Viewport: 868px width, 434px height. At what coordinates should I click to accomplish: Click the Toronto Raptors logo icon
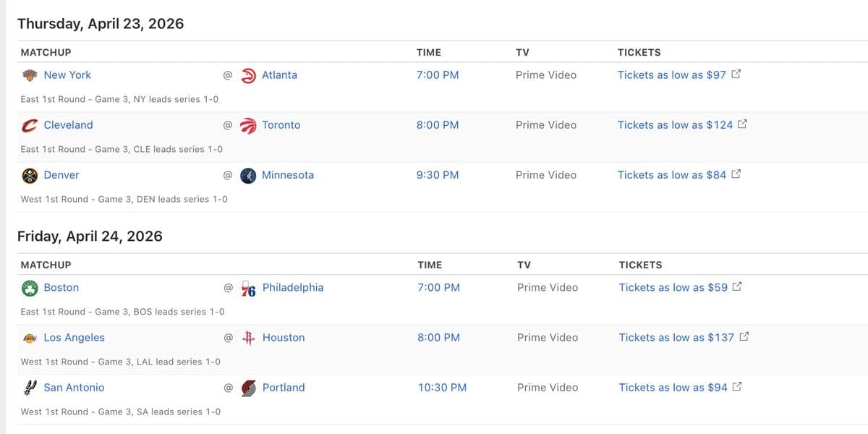pos(248,124)
